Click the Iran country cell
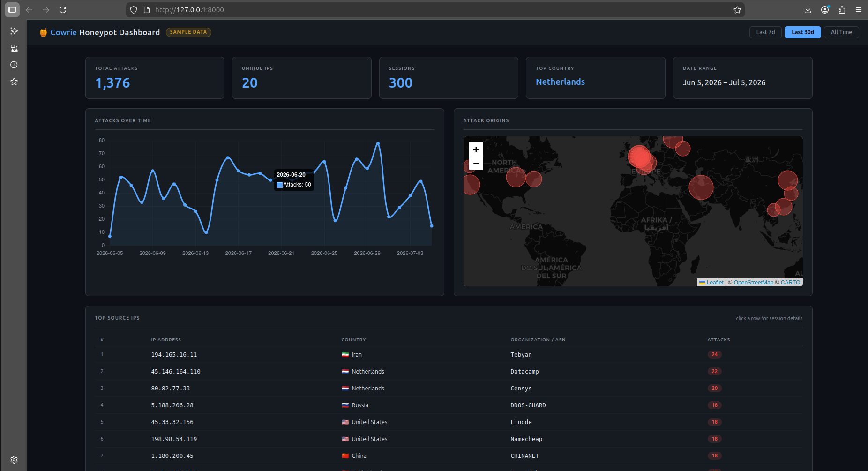The width and height of the screenshot is (868, 471). (352, 355)
